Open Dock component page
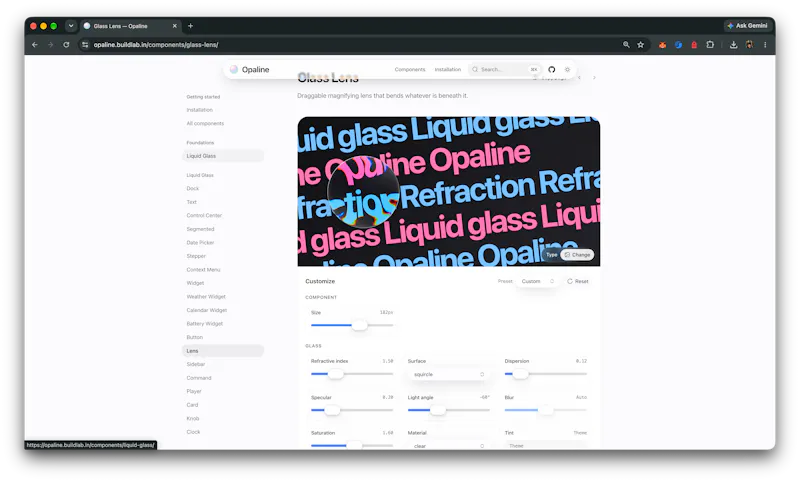The image size is (800, 482). click(192, 189)
